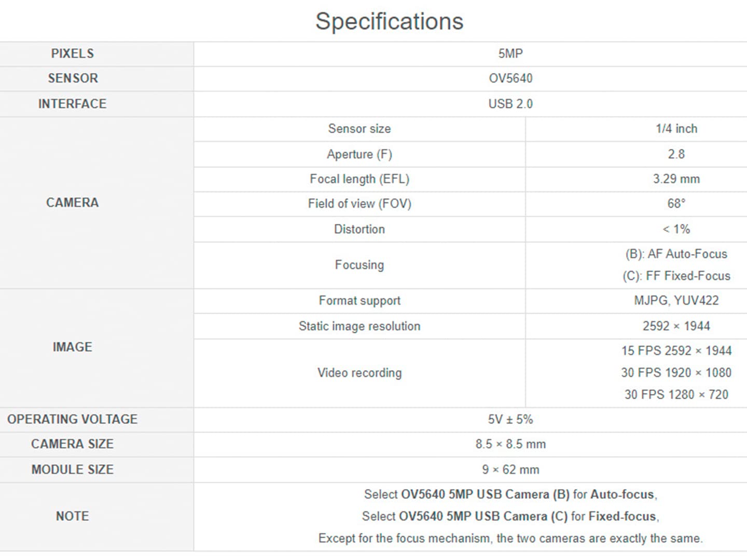Click the Sensor size label
Image resolution: width=747 pixels, height=560 pixels.
click(x=359, y=129)
